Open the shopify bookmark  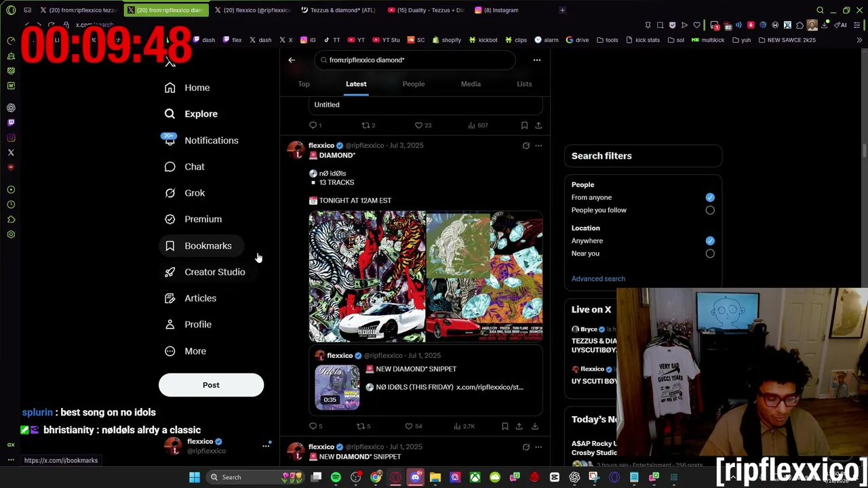coord(447,40)
